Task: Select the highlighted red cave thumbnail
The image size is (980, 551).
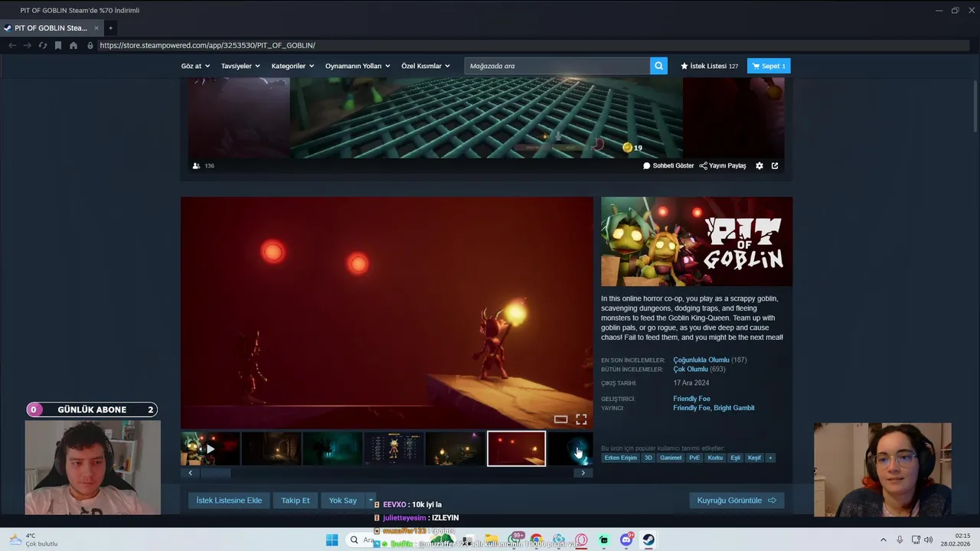Action: (516, 448)
